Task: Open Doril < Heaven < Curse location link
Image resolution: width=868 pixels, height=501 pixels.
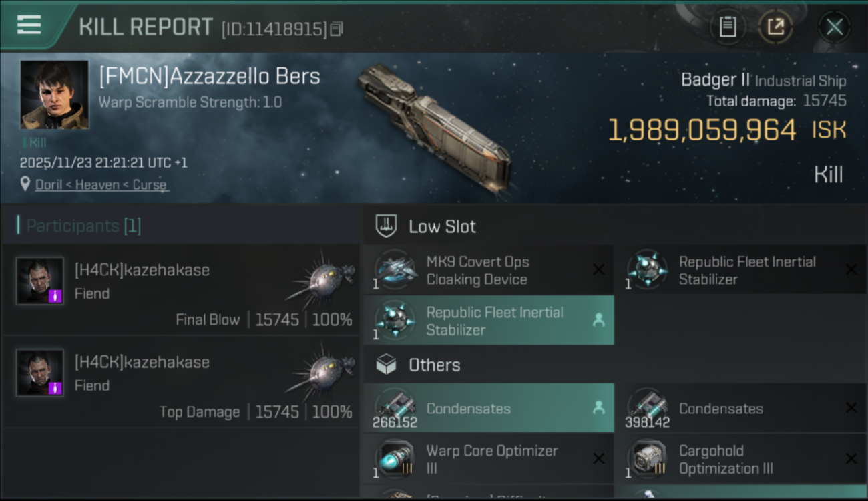Action: point(101,185)
